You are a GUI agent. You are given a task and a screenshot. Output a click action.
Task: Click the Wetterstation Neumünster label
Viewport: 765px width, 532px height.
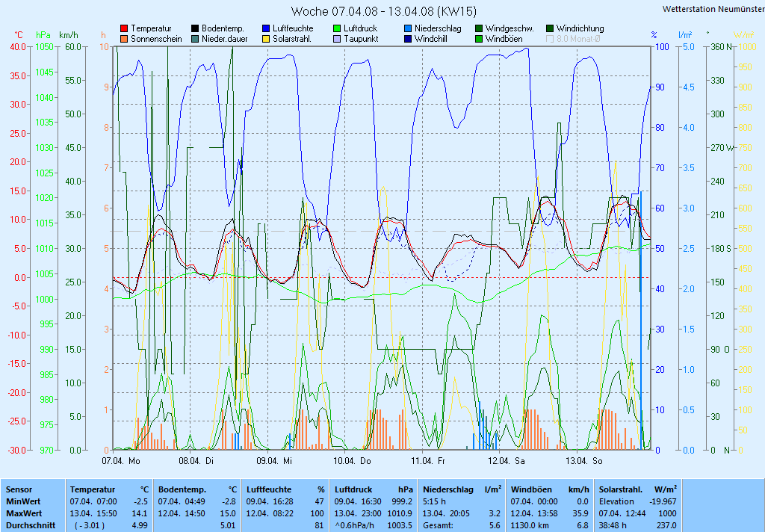pyautogui.click(x=713, y=9)
